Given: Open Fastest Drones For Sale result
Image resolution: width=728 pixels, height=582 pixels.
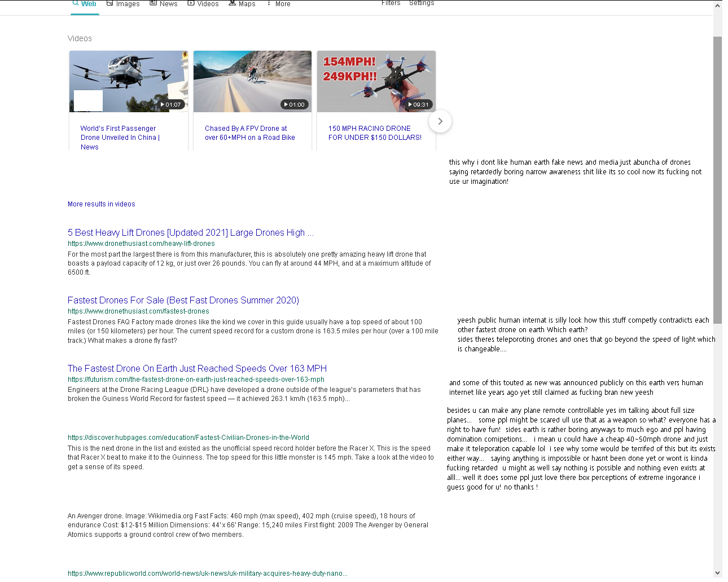Looking at the screenshot, I should coord(183,300).
